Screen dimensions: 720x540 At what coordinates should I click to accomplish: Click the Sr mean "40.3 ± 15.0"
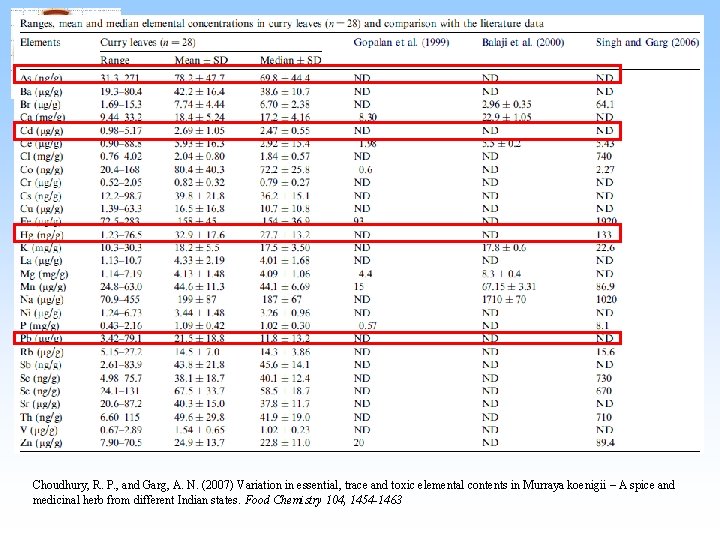point(199,404)
